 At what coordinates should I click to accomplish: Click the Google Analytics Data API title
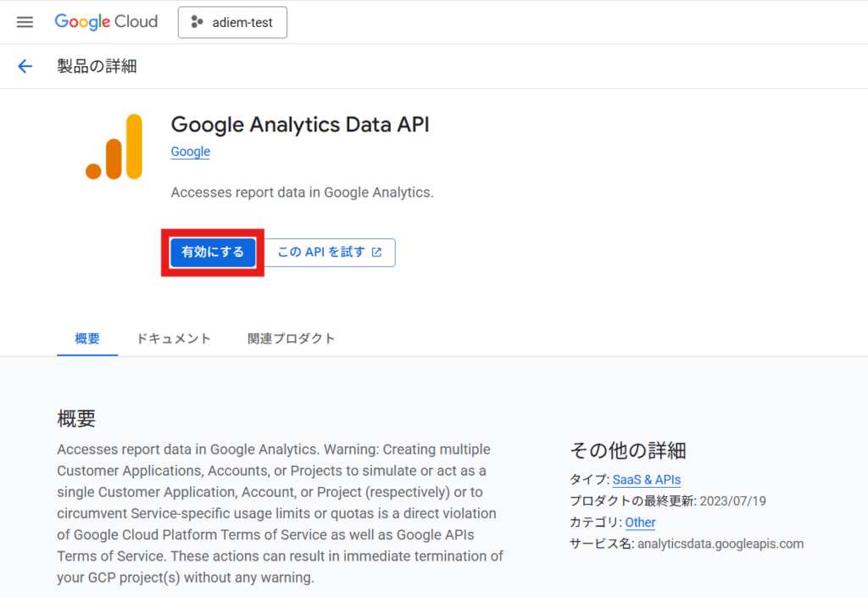(x=301, y=124)
